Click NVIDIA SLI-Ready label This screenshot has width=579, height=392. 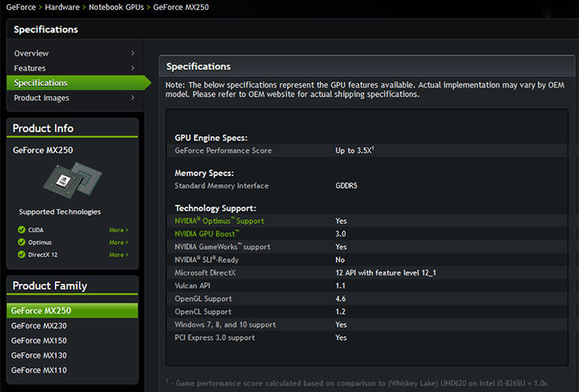[x=207, y=260]
